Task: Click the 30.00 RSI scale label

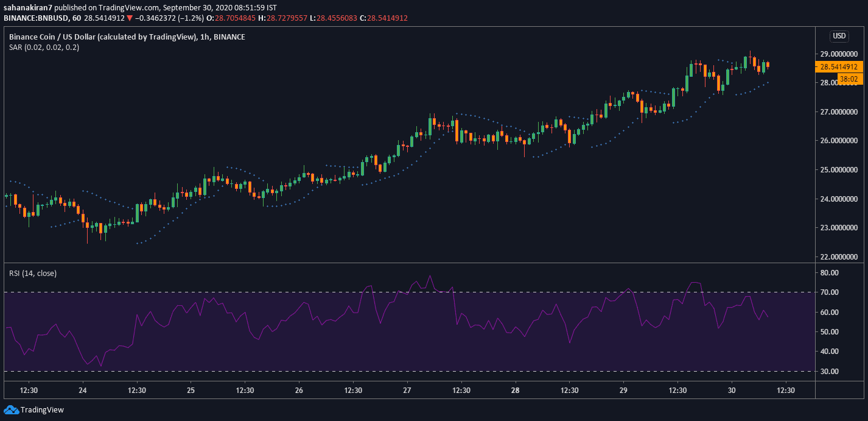Action: coord(830,372)
